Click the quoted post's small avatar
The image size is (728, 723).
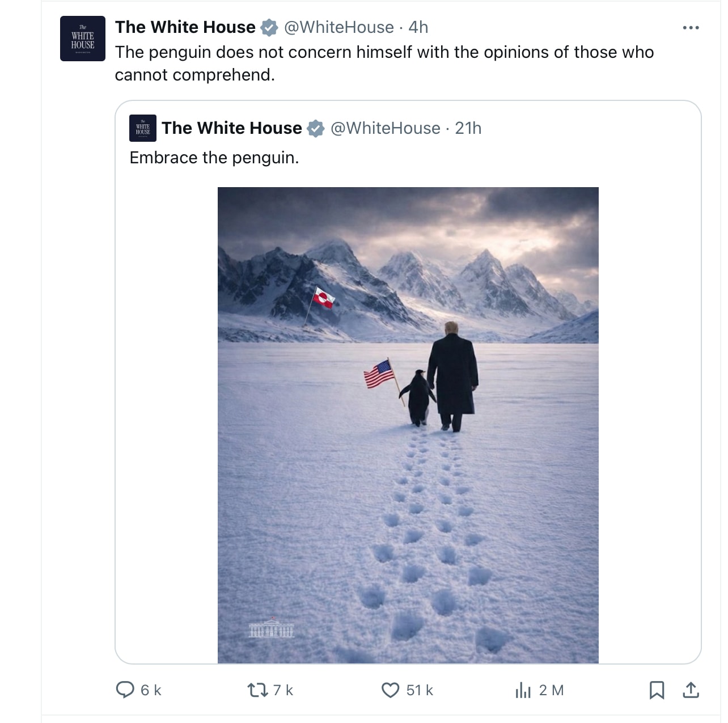click(x=143, y=128)
